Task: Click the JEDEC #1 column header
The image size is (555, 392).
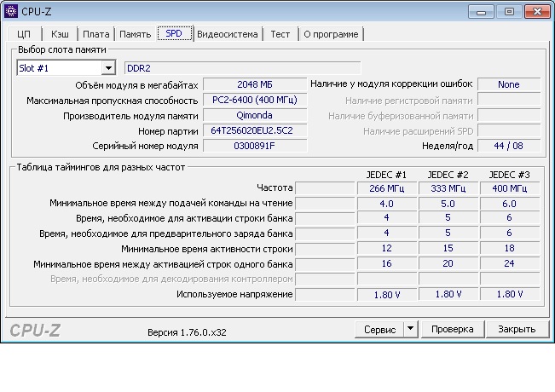Action: 386,175
